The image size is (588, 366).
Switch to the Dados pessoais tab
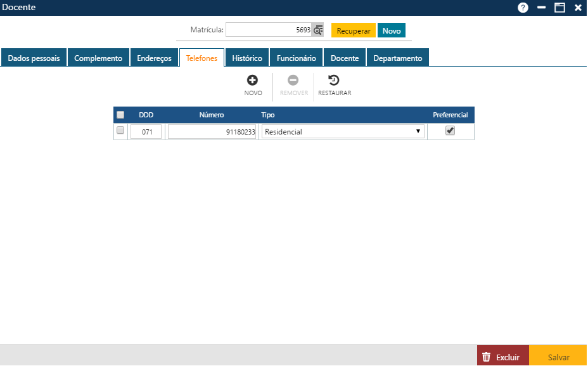[x=34, y=58]
